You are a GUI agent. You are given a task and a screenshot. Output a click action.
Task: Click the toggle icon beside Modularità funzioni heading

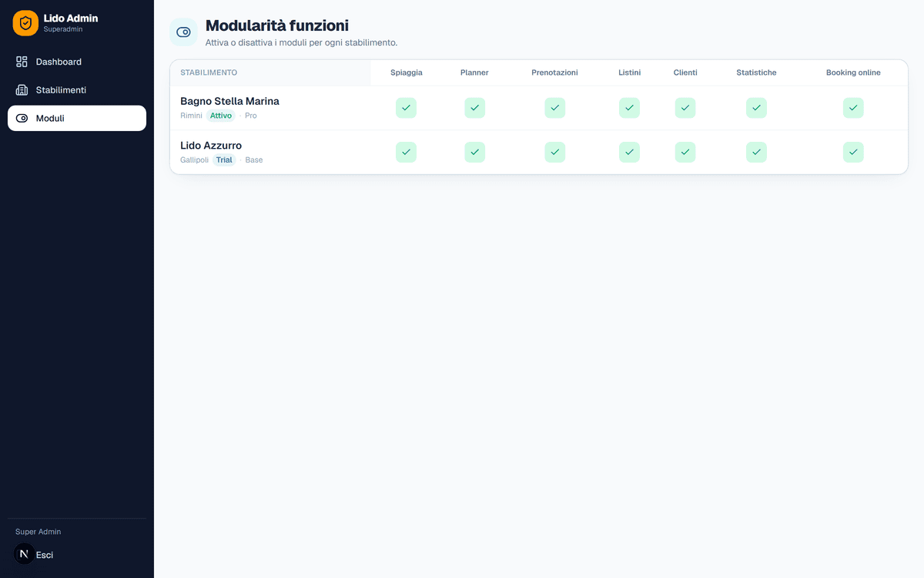point(183,32)
